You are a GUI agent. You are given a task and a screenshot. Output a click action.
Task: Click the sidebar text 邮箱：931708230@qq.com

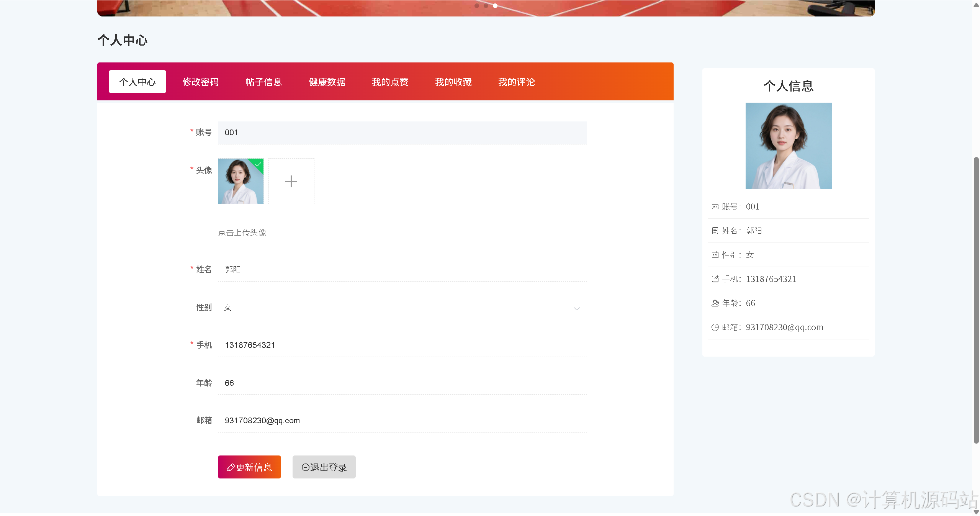pos(772,327)
